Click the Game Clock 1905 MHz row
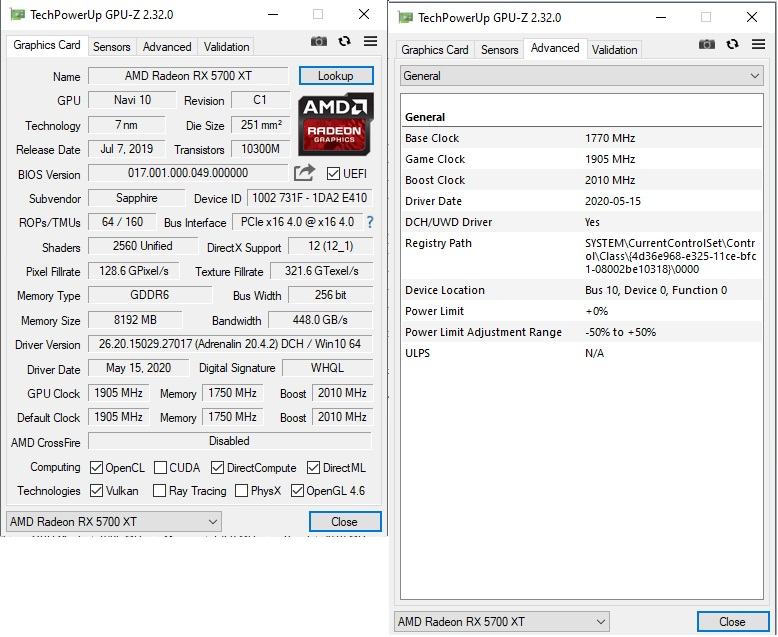Screen dimensions: 778x637 click(582, 159)
